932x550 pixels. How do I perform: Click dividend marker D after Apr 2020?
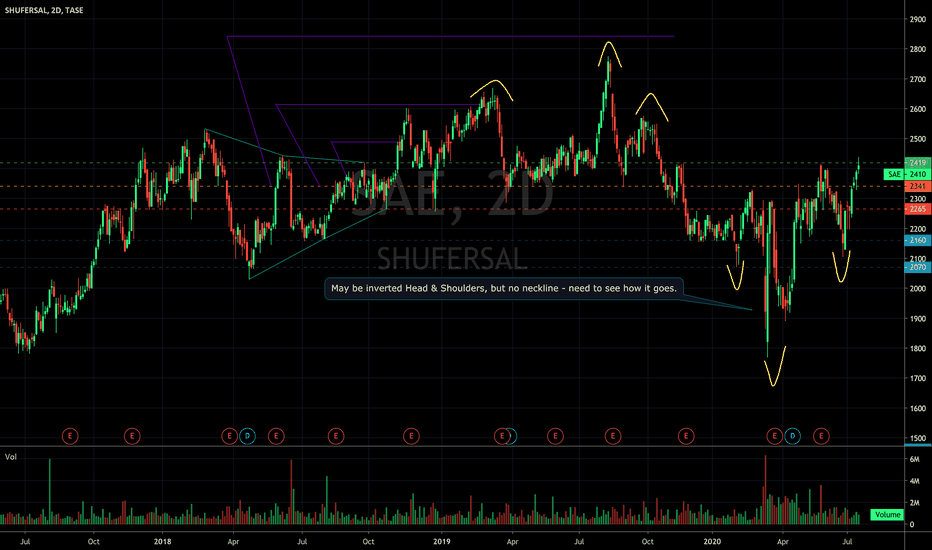click(792, 436)
